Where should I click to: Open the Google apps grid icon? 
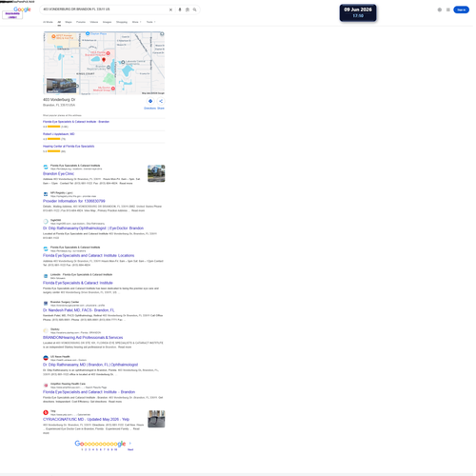[x=448, y=10]
